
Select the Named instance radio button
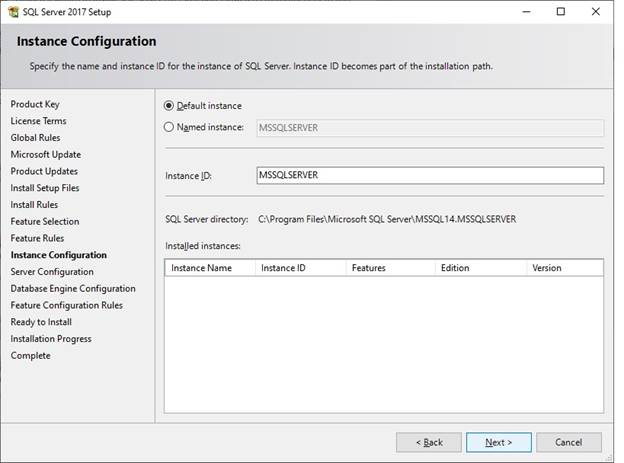(x=168, y=127)
